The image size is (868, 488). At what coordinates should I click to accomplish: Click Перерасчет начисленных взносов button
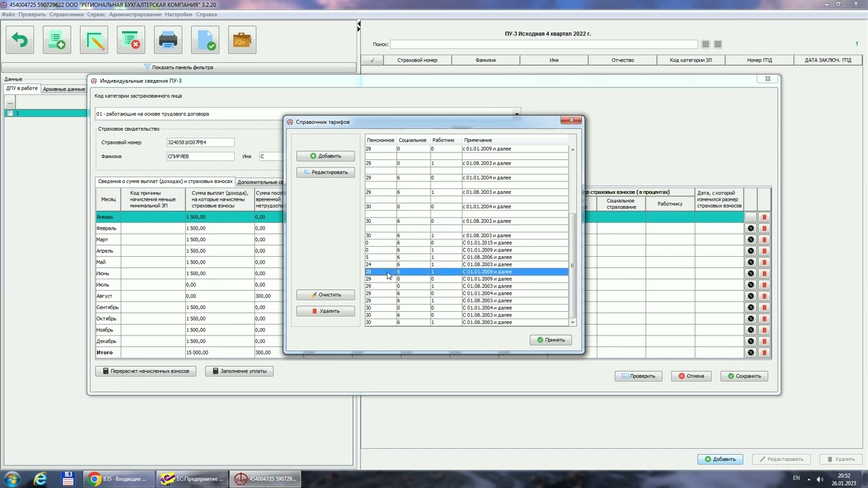tap(146, 371)
